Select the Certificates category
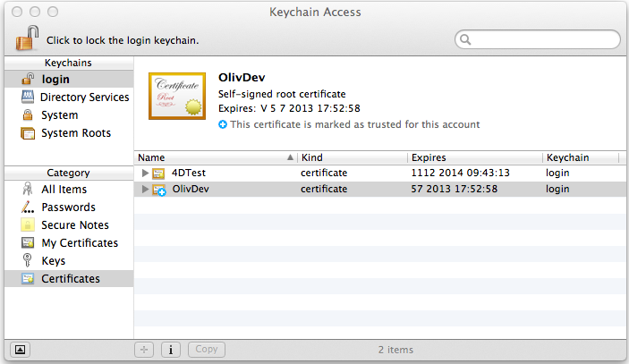This screenshot has width=629, height=364. coord(70,279)
